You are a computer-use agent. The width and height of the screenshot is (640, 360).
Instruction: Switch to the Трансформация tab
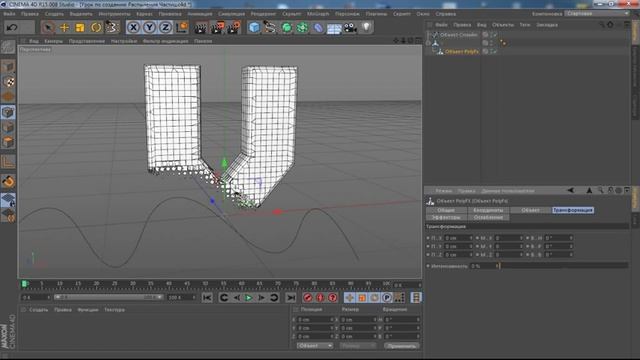(573, 210)
